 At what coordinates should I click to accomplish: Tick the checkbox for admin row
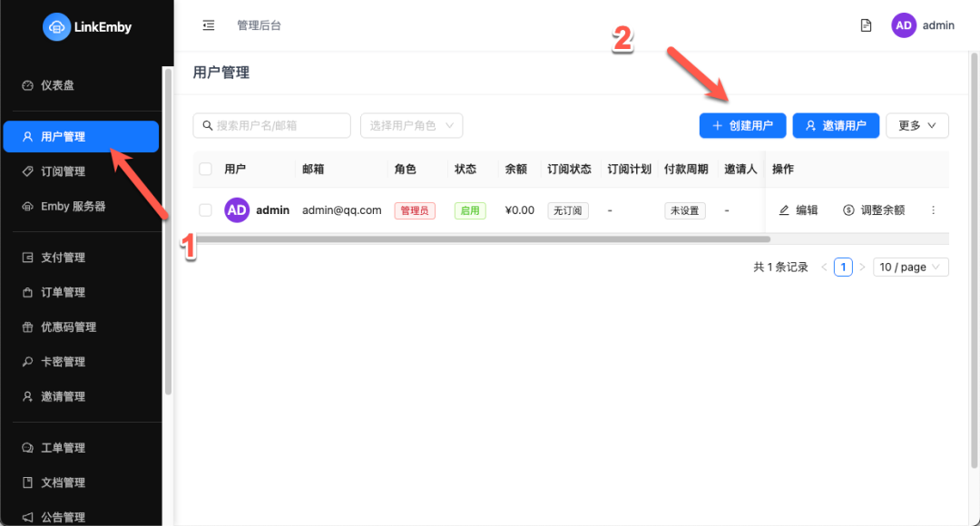[x=205, y=210]
